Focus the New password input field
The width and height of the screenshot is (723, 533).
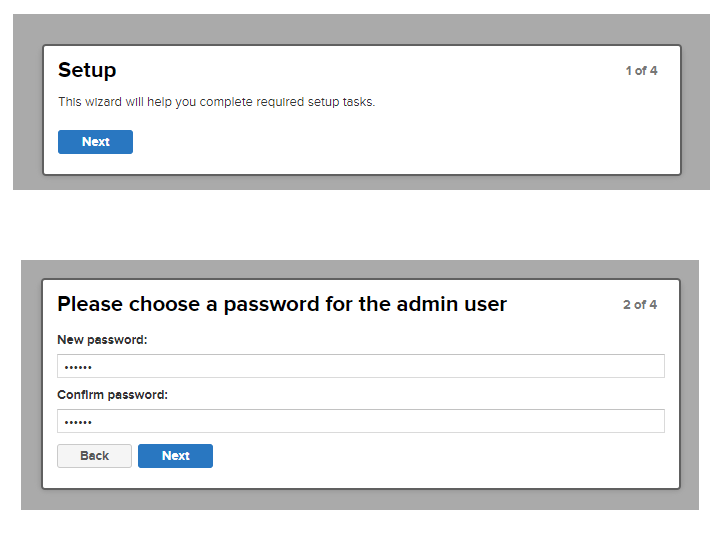360,367
